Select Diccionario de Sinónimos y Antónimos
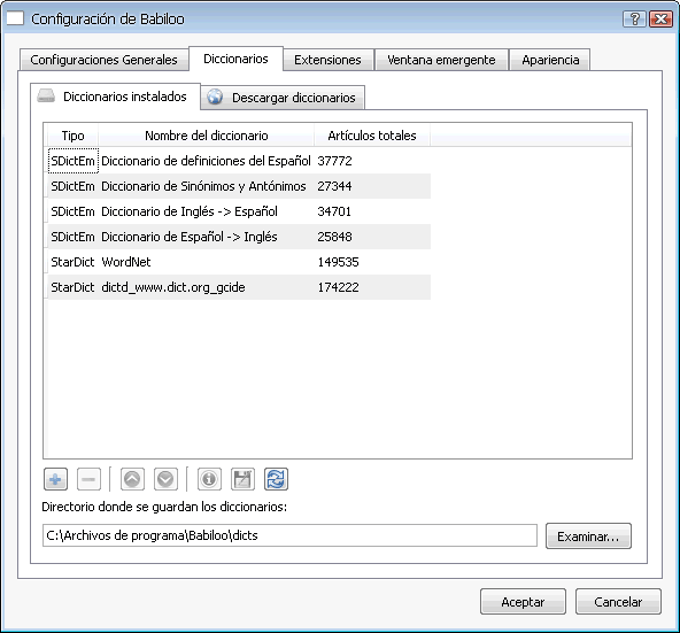Viewport: 680px width, 633px height. tap(204, 186)
